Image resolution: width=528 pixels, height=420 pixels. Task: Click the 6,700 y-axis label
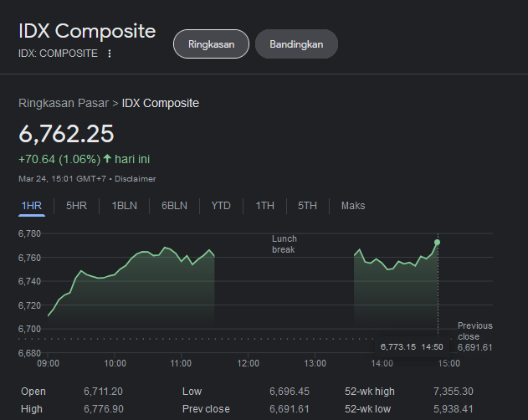click(x=29, y=329)
